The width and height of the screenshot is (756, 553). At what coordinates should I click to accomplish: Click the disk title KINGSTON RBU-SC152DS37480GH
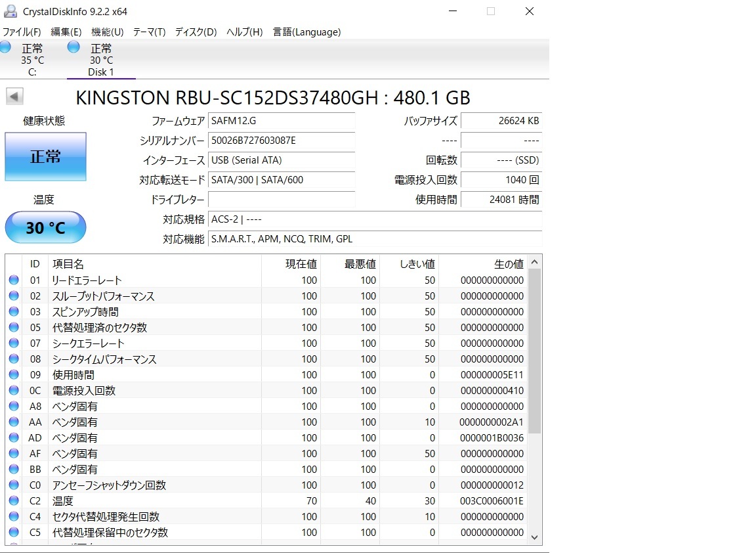point(227,97)
